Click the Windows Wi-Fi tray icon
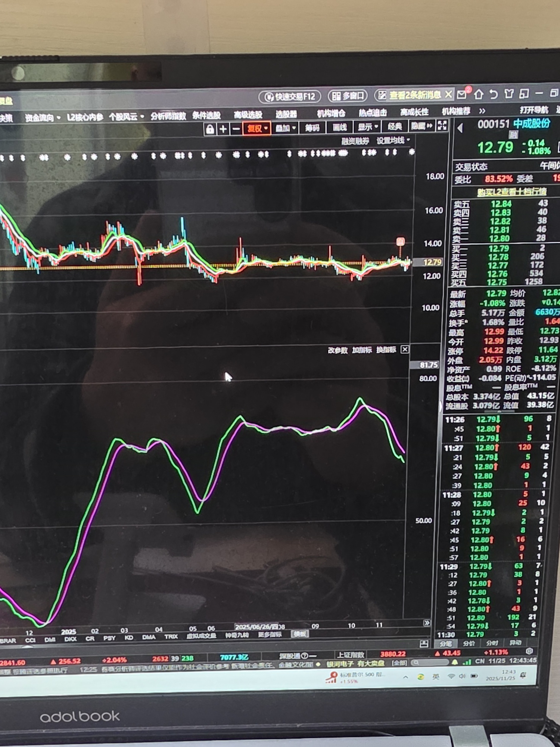This screenshot has height=747, width=560. click(451, 676)
